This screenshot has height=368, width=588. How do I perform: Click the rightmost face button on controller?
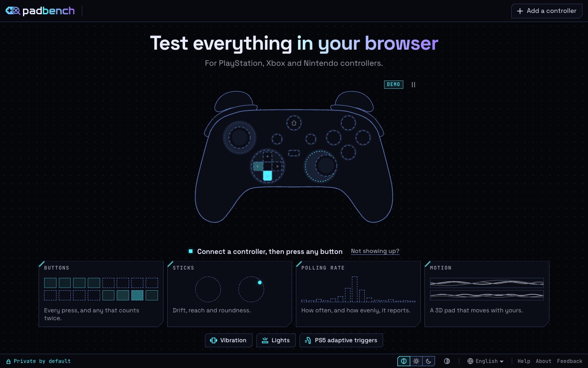[x=363, y=138]
